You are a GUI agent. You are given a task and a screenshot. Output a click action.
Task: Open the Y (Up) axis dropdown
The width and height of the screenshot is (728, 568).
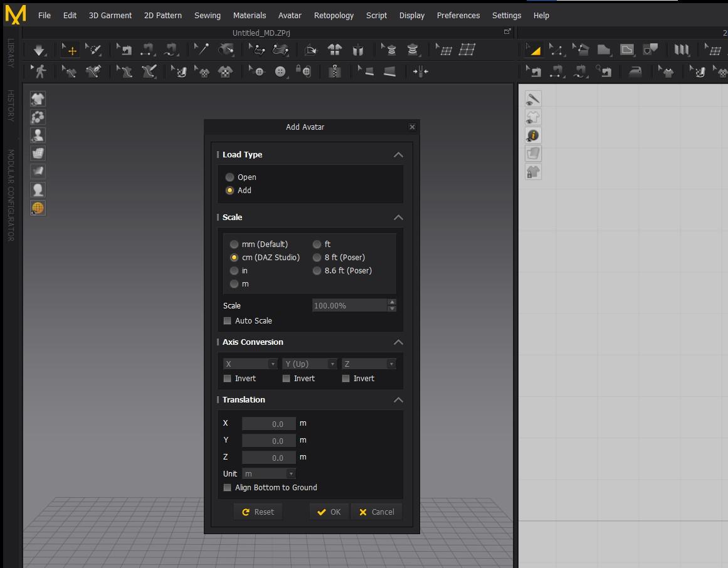310,364
